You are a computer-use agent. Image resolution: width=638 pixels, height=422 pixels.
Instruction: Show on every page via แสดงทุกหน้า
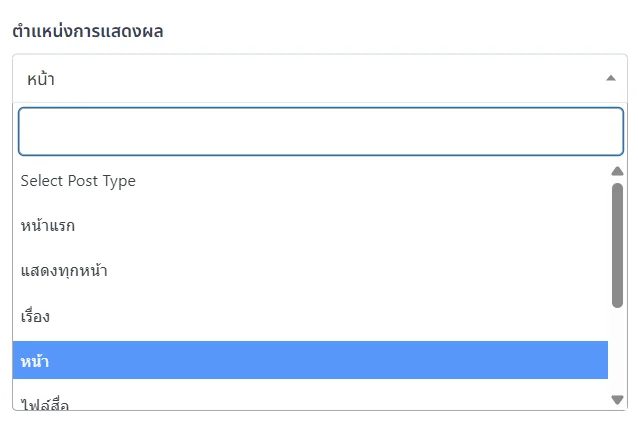point(64,271)
